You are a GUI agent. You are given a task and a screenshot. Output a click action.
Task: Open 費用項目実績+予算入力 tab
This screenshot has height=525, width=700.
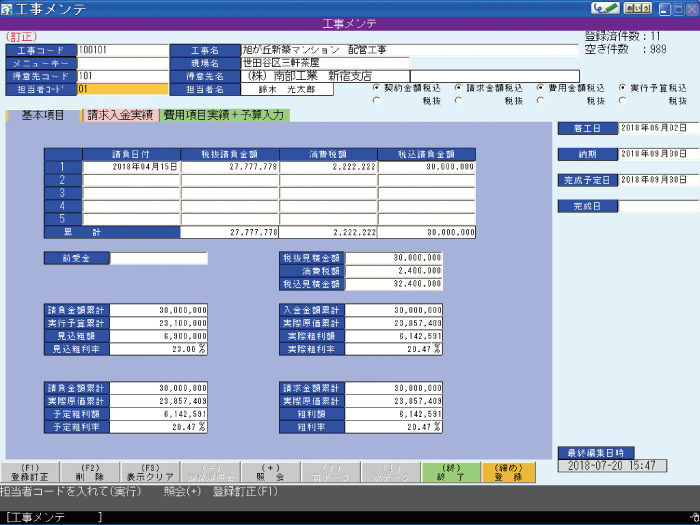tap(224, 115)
